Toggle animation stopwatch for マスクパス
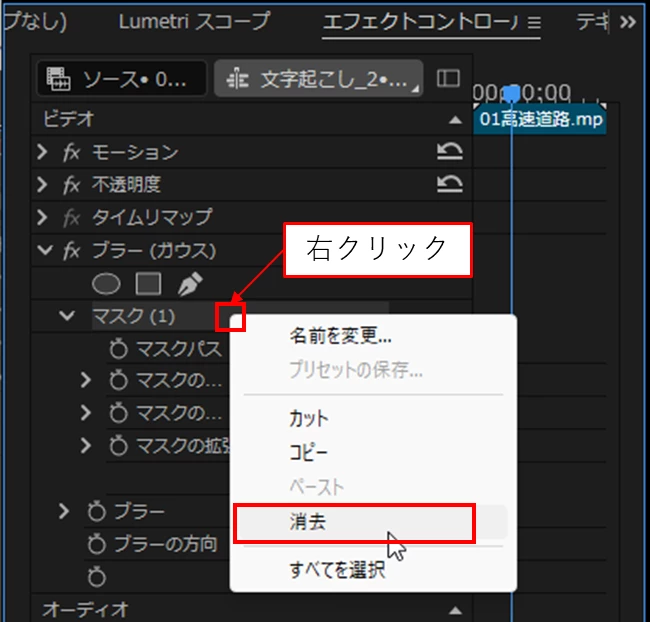 [x=119, y=349]
